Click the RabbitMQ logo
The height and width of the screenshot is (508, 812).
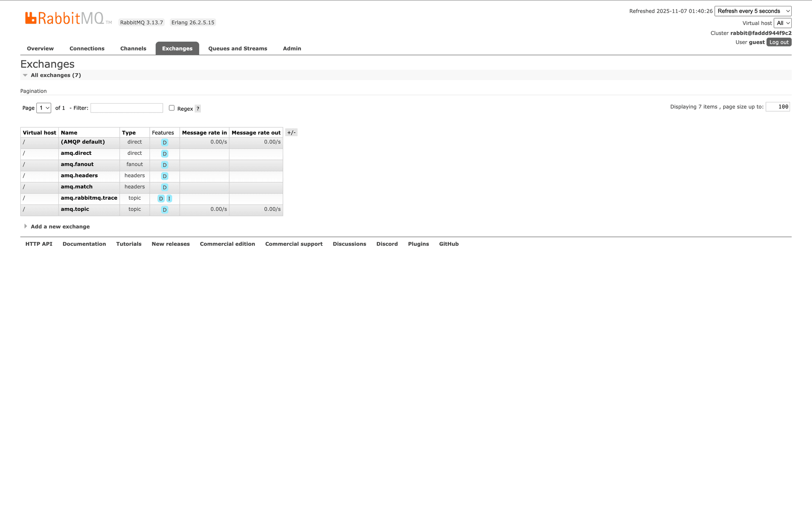point(66,18)
